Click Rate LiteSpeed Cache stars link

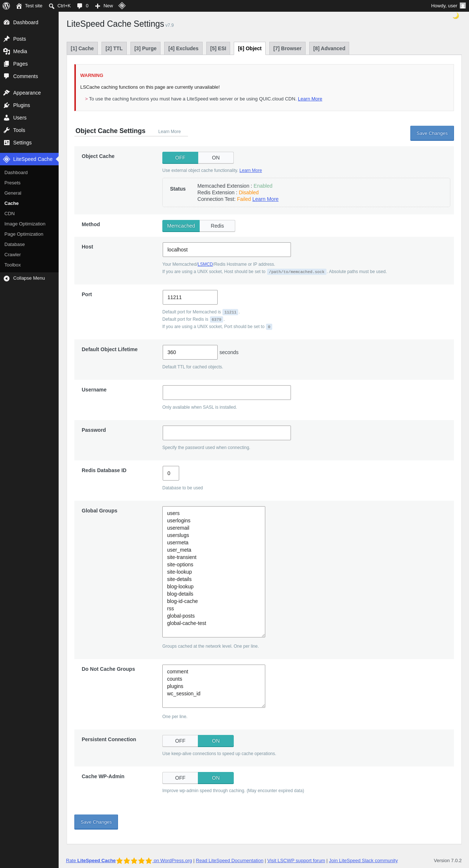129,861
